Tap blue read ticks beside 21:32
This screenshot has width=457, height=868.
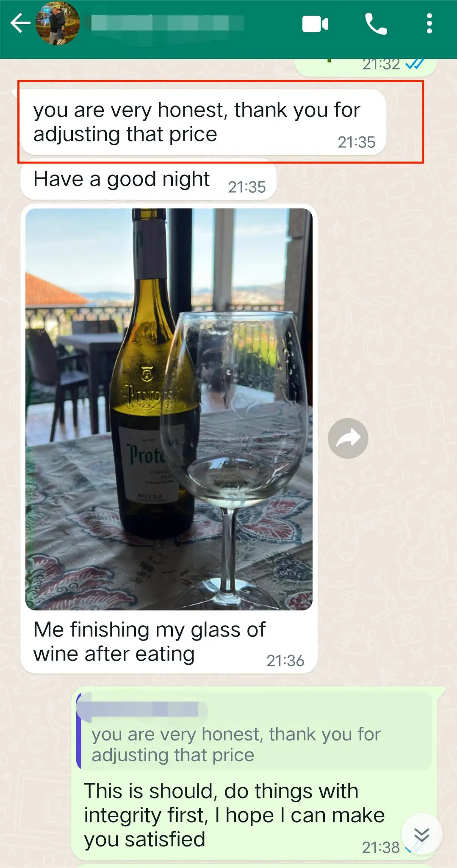point(415,64)
